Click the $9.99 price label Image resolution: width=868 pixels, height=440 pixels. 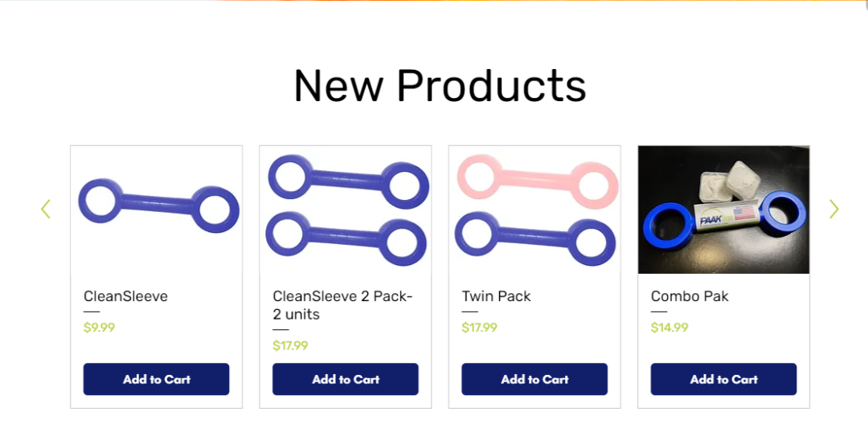99,328
